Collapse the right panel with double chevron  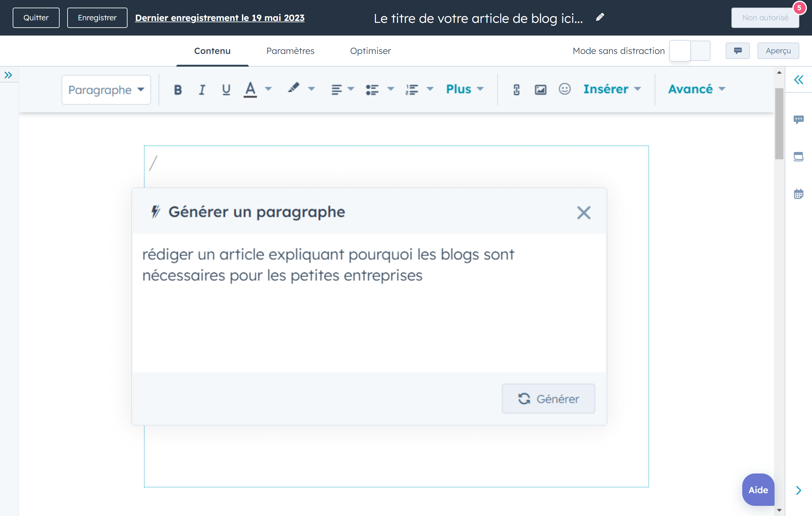[x=798, y=80]
